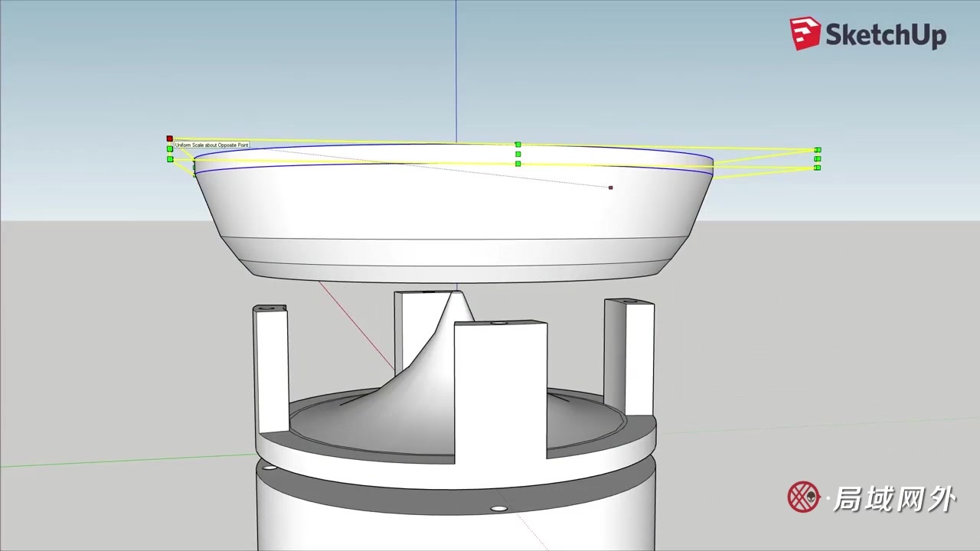Select the middle green grip of the center group
The image size is (980, 551).
tap(518, 155)
